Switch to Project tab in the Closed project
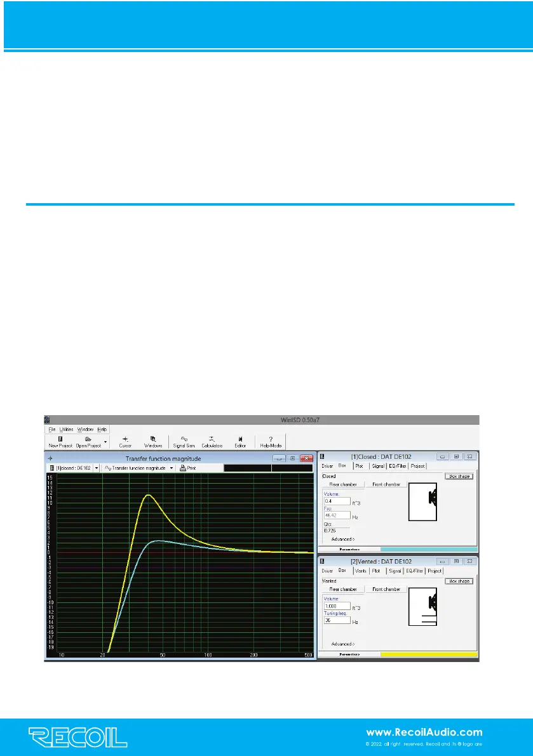533x756 pixels. tap(418, 467)
